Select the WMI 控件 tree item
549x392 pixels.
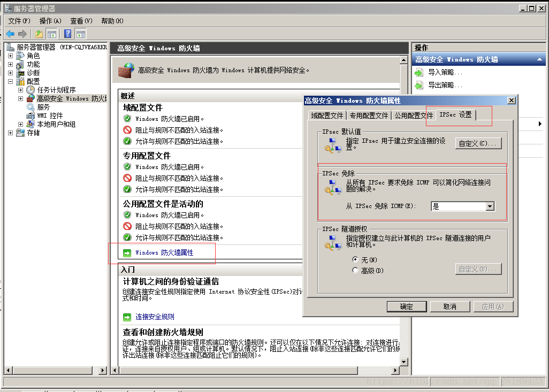50,116
